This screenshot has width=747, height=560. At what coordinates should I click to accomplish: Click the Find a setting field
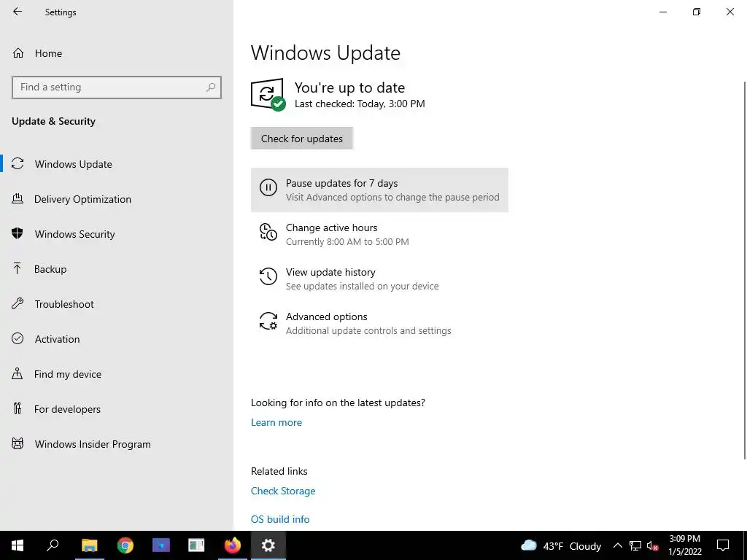click(117, 87)
